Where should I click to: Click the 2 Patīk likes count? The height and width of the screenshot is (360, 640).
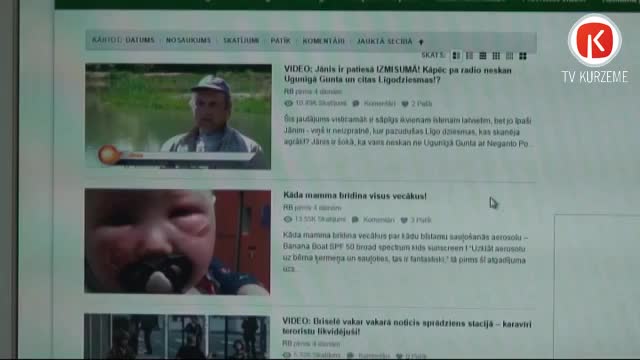(x=421, y=104)
